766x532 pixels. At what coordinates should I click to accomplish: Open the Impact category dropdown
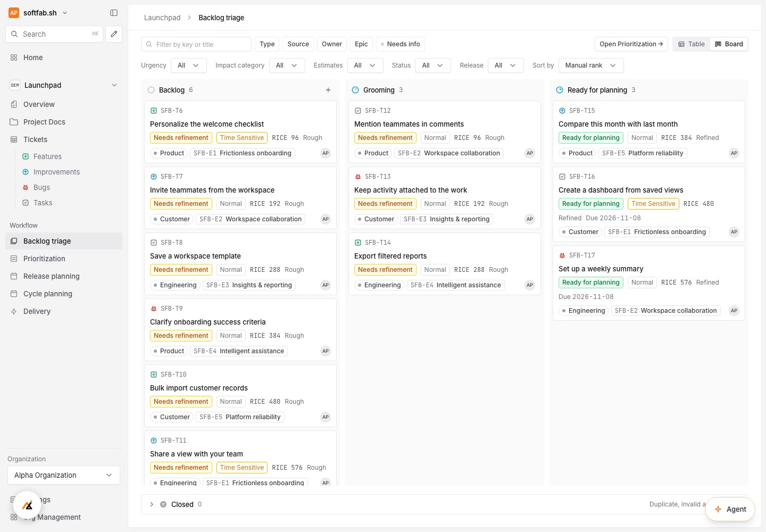(287, 65)
